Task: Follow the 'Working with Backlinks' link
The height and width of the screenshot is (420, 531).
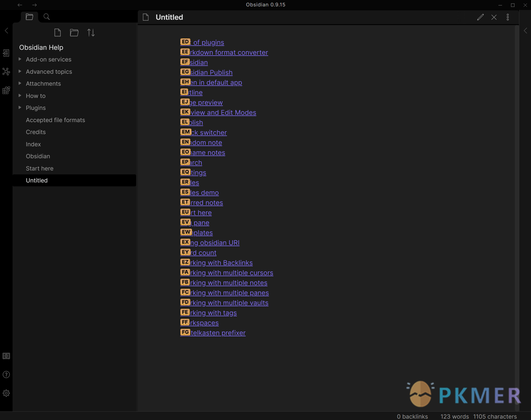Action: click(x=217, y=263)
